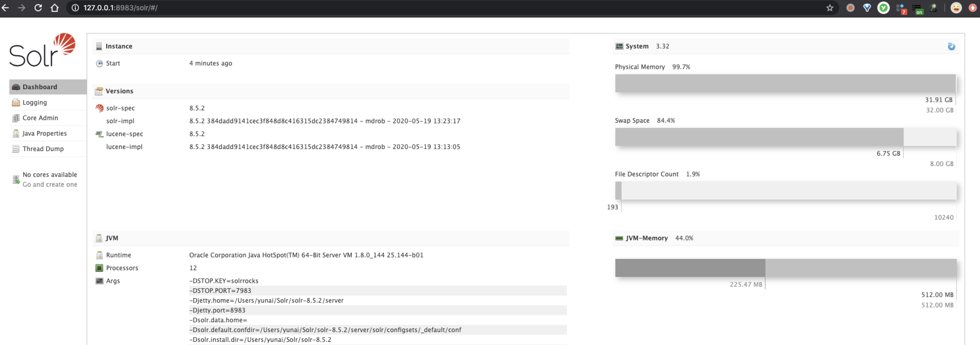Viewport: 980px width, 345px height.
Task: Click the Solr logo
Action: pos(42,50)
